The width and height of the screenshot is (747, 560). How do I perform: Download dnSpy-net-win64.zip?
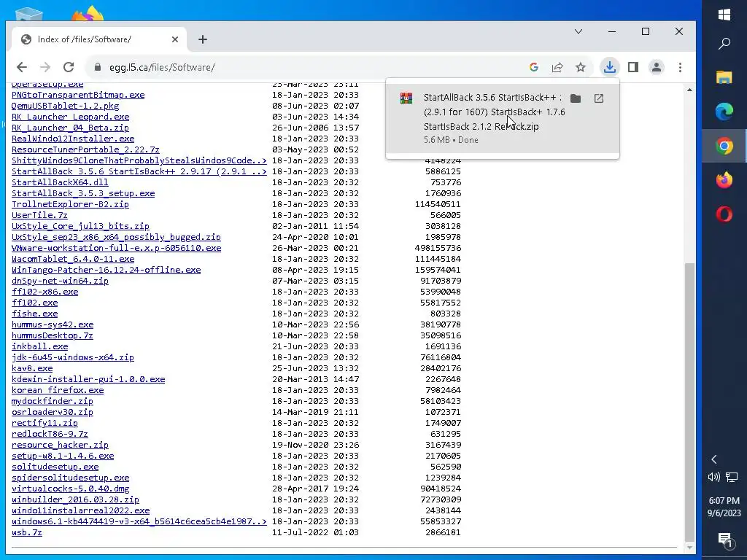pos(60,281)
